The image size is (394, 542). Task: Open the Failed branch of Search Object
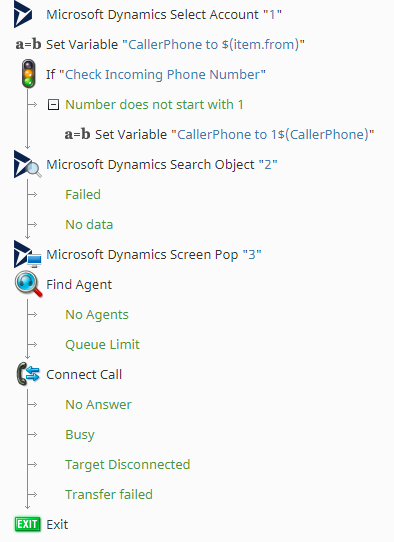click(x=83, y=194)
